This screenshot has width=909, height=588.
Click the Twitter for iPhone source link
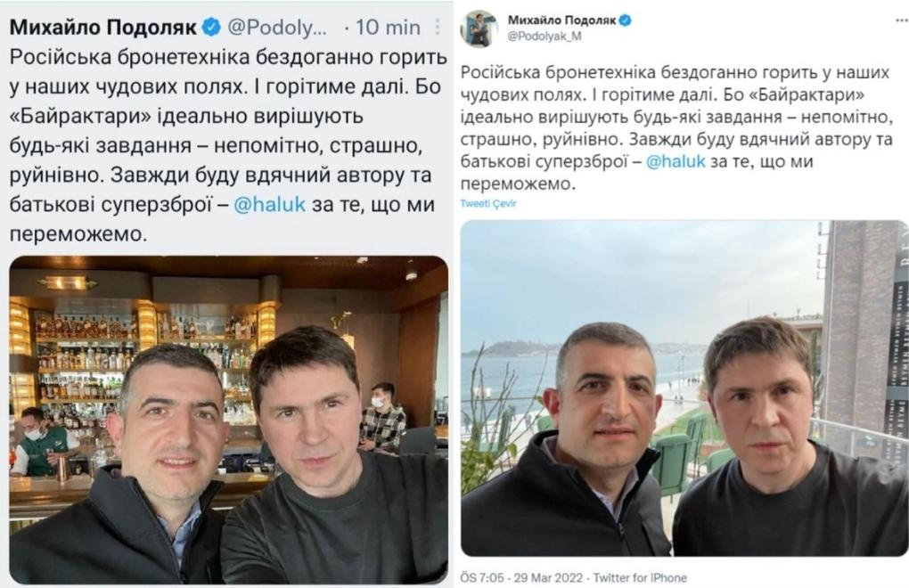[x=640, y=577]
